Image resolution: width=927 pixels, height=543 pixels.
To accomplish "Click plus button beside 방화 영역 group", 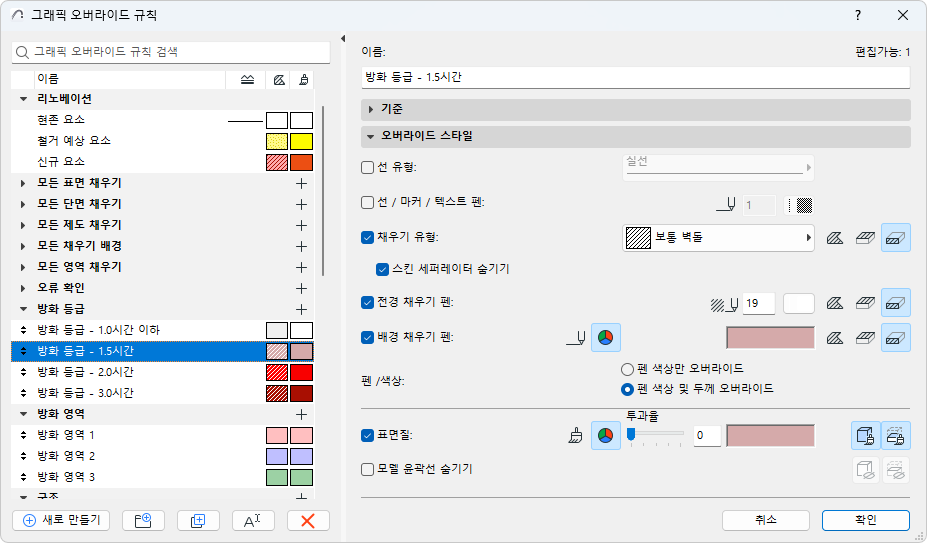I will [x=302, y=415].
